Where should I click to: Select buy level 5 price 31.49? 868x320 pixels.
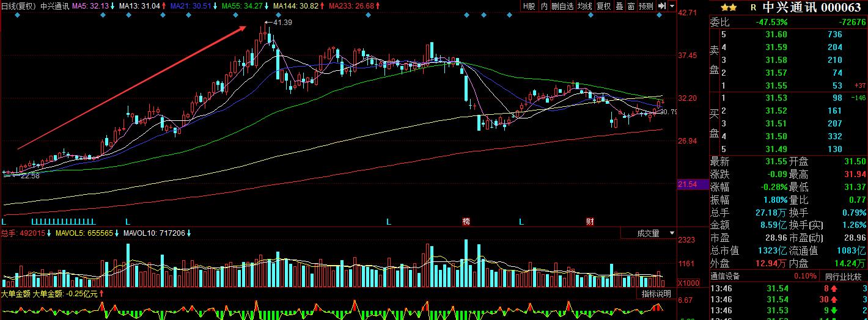(x=776, y=150)
